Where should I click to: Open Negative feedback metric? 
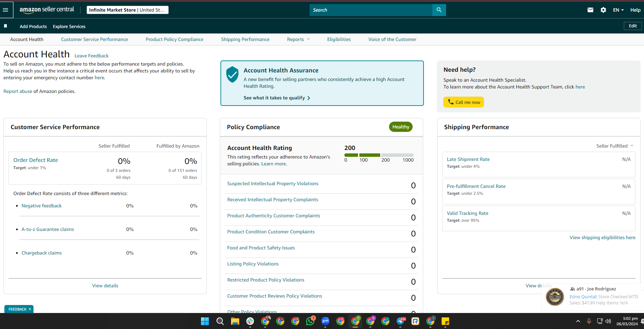[42, 206]
